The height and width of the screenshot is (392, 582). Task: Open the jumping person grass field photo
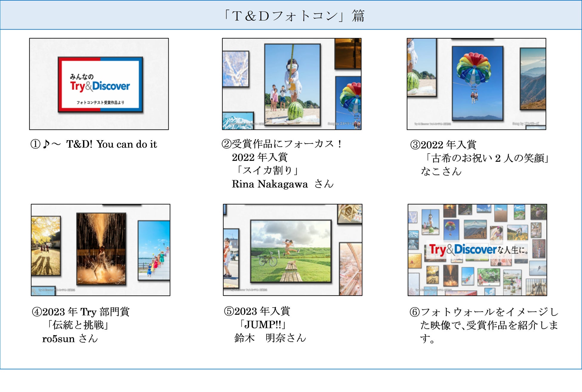[x=291, y=251]
